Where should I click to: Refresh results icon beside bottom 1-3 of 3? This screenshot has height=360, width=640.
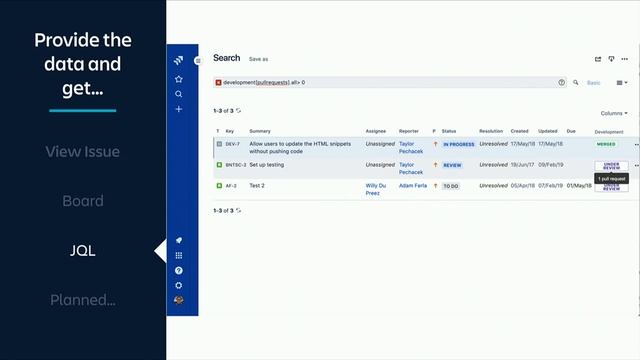pos(238,211)
